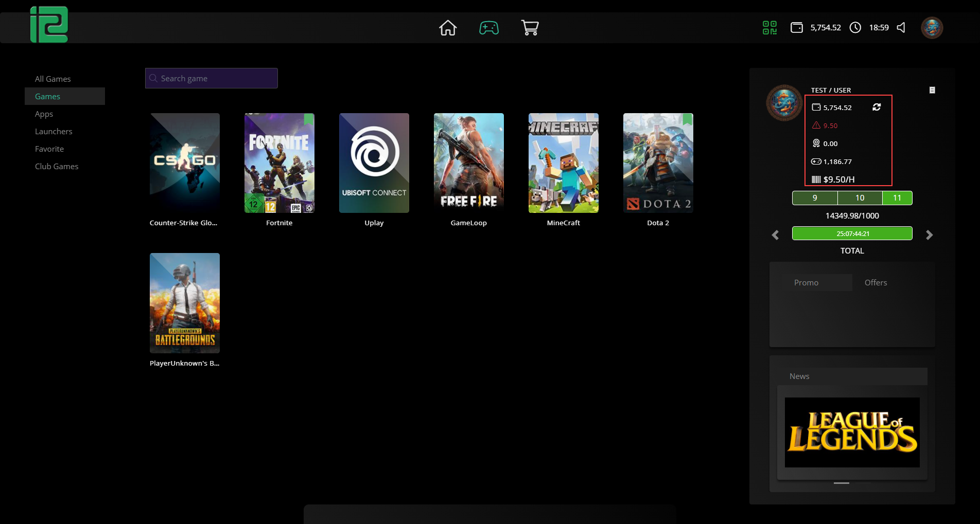
Task: Click the medal icon beside 0.00
Action: coord(816,143)
